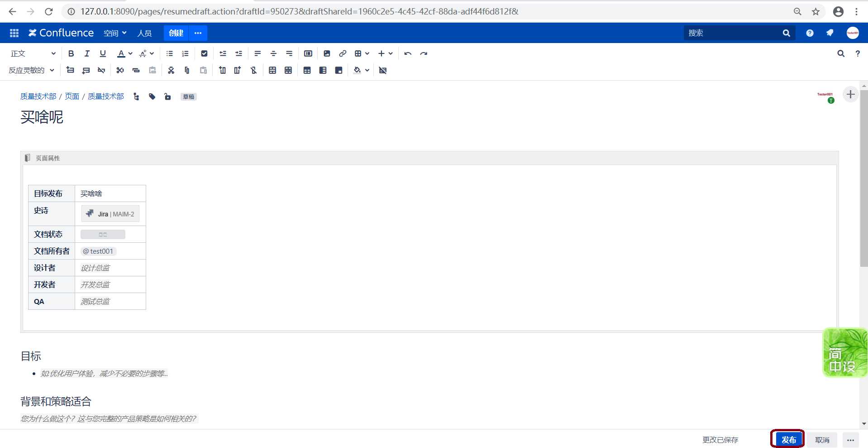
Task: Open the user avatar menu in the header
Action: point(853,33)
